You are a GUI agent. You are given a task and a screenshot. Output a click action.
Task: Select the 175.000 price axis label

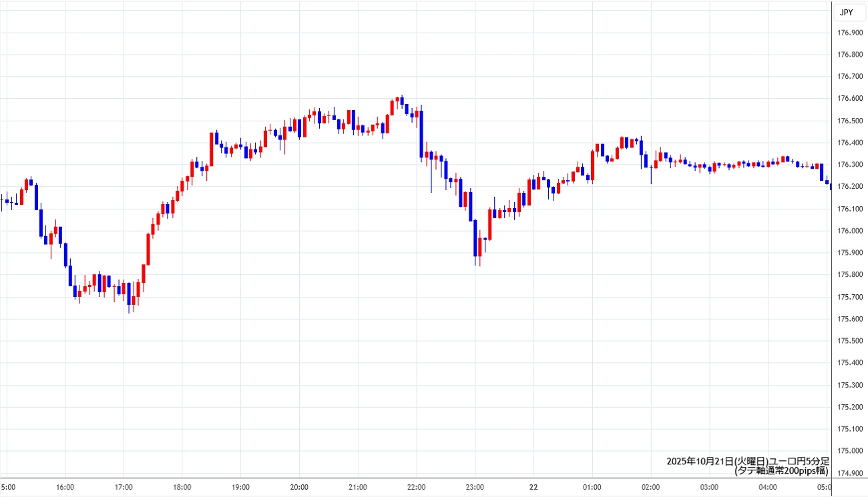(850, 451)
